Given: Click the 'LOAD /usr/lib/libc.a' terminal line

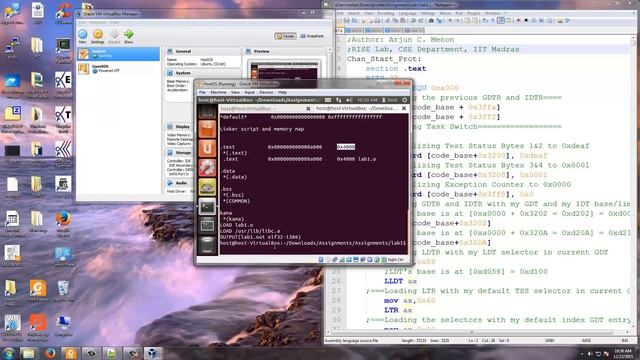Looking at the screenshot, I should tap(250, 231).
